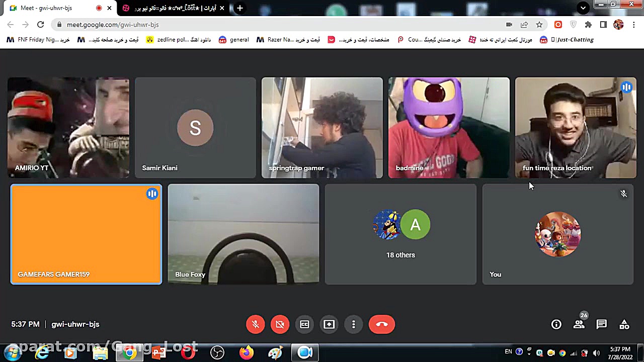Show the people list with 26 participants
Image resolution: width=644 pixels, height=362 pixels.
[x=579, y=324]
